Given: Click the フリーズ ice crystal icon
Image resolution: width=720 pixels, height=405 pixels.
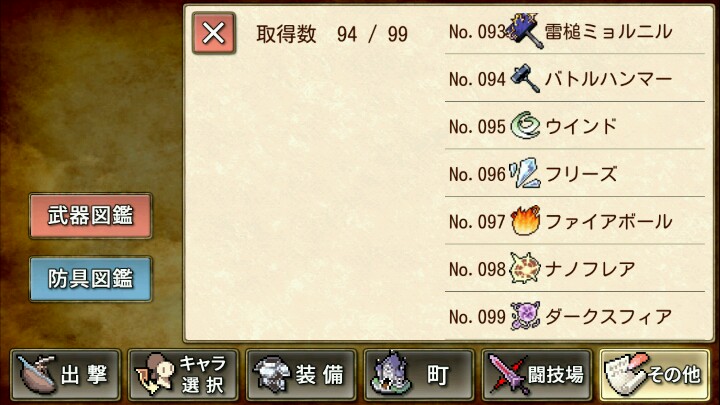Looking at the screenshot, I should click(x=525, y=173).
